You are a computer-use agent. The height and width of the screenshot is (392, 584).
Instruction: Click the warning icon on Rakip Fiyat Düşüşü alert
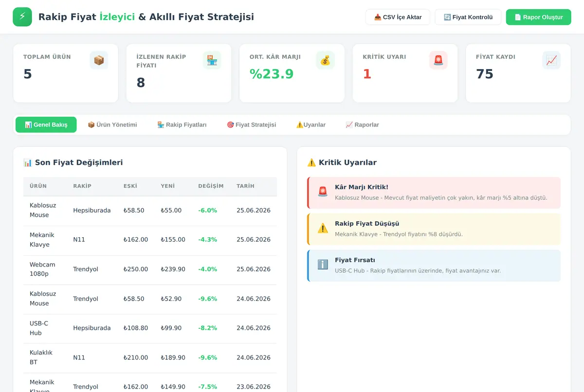(x=323, y=228)
